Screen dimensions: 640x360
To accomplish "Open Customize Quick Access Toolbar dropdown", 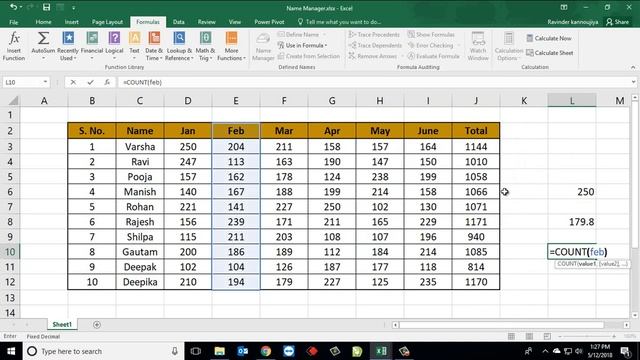I will (73, 7).
